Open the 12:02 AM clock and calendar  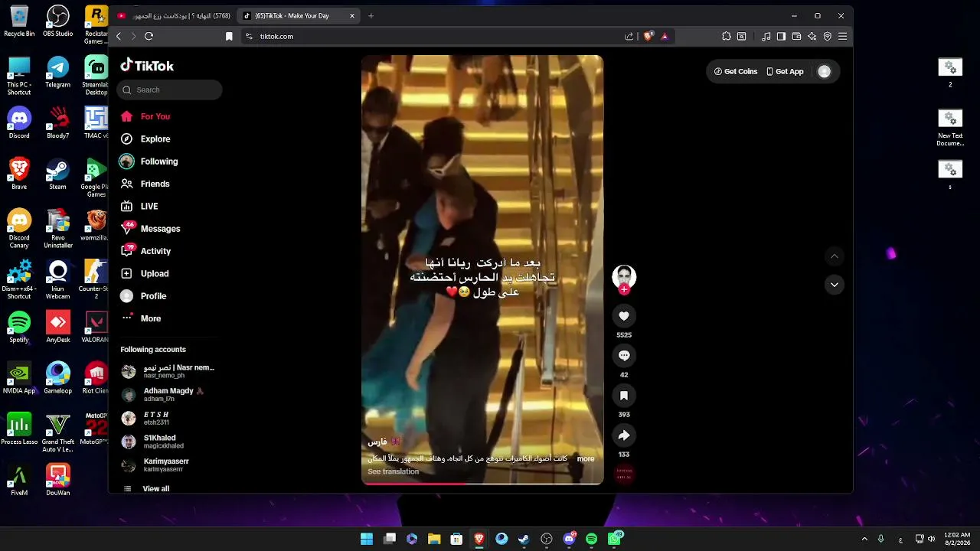(957, 539)
